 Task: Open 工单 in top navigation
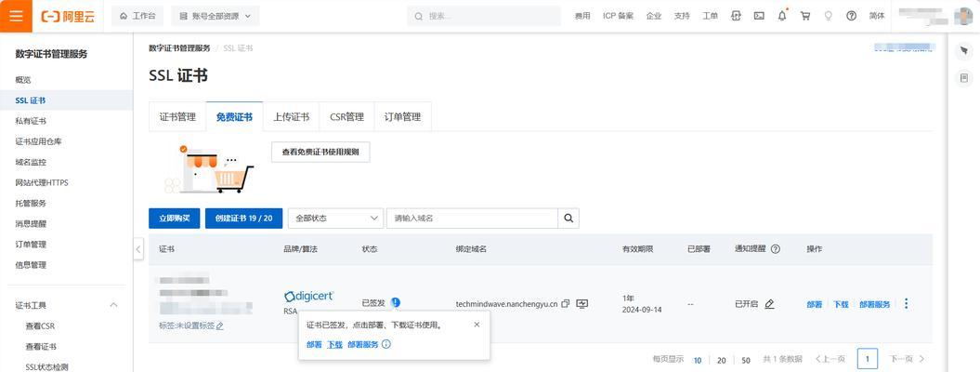[x=710, y=16]
